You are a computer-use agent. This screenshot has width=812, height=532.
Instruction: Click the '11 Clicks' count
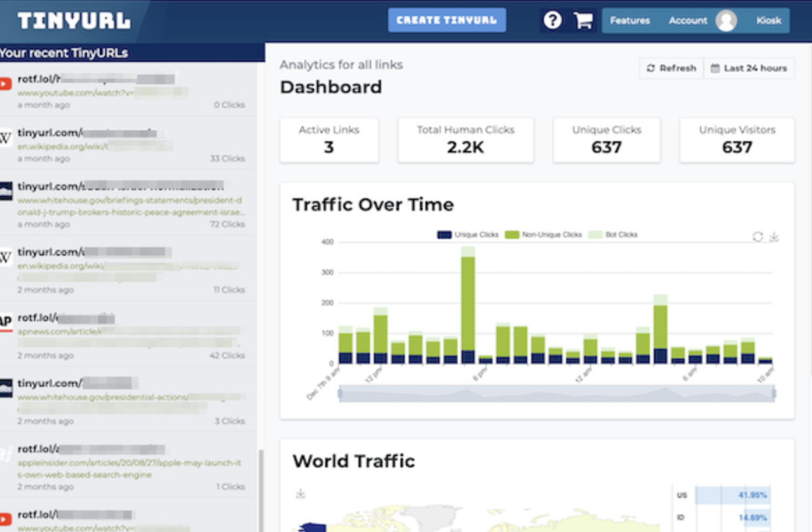229,290
